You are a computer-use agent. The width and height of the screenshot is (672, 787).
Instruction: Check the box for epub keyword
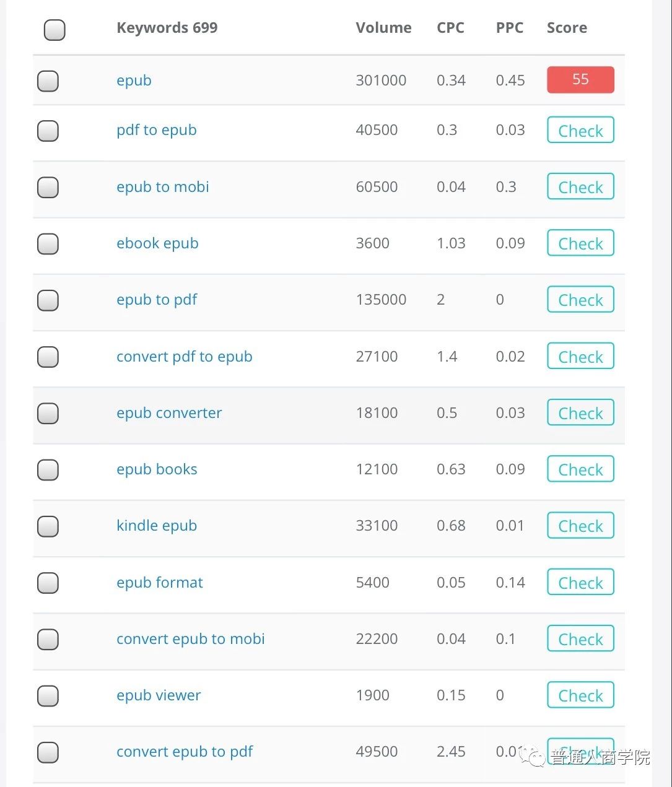48,80
